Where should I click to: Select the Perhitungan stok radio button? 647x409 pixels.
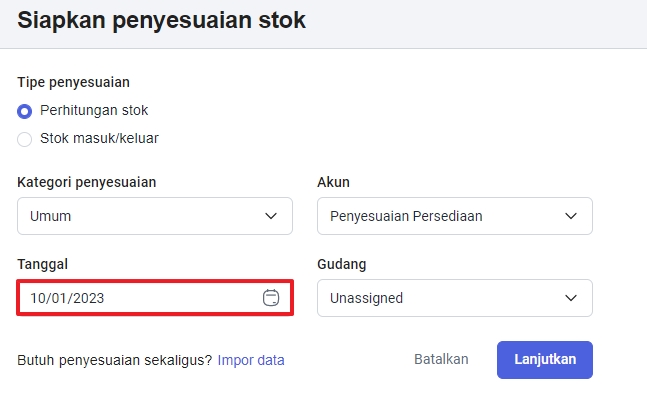[25, 111]
